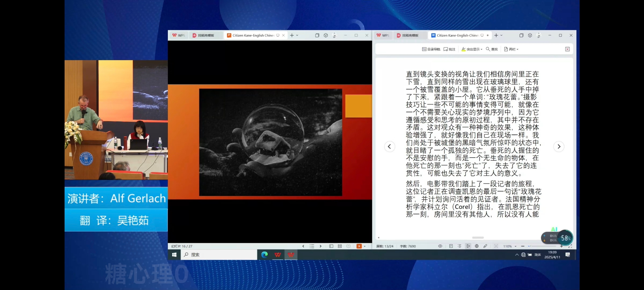Open slide list menu in presentation status bar
Screen dimensions: 644x290
coord(312,246)
